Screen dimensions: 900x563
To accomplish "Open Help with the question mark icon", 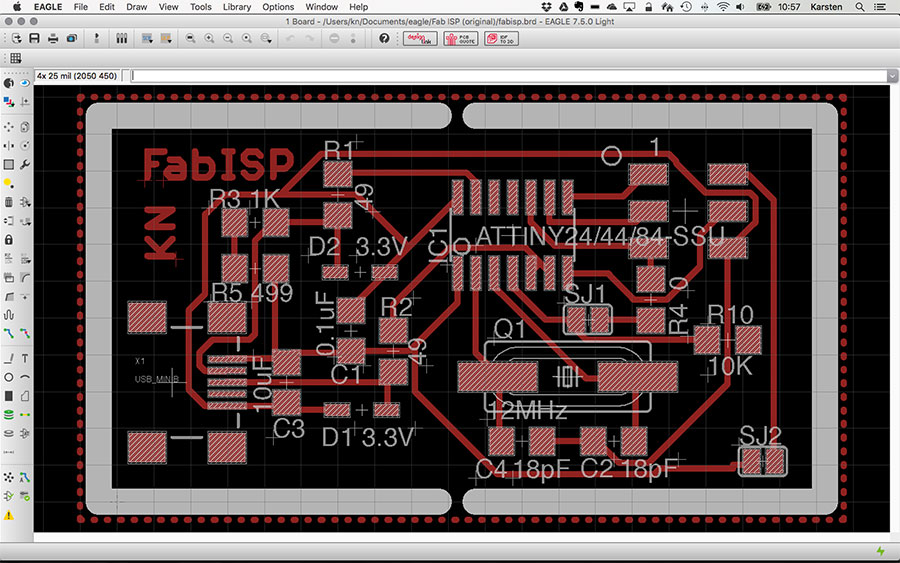I will coord(384,38).
